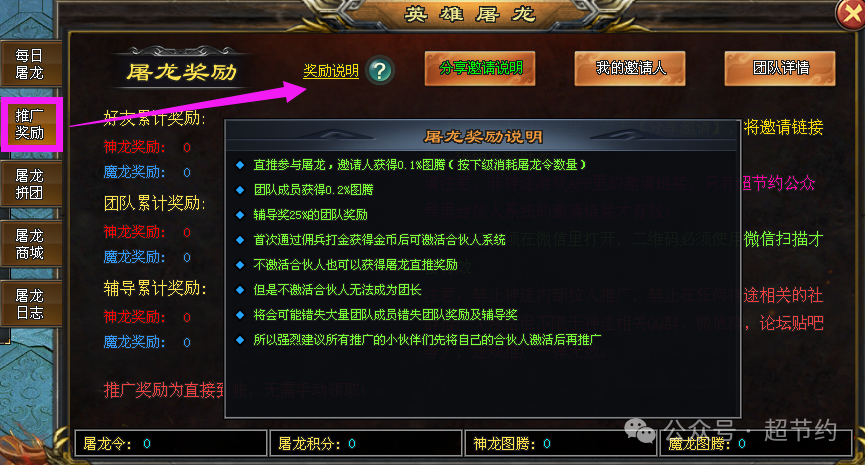Viewport: 865px width, 465px height.
Task: Click the 神龙图腾 counter field
Action: click(561, 443)
